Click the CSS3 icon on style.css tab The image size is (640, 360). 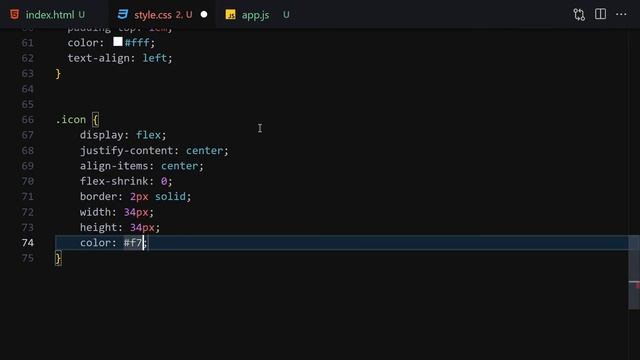pos(122,15)
